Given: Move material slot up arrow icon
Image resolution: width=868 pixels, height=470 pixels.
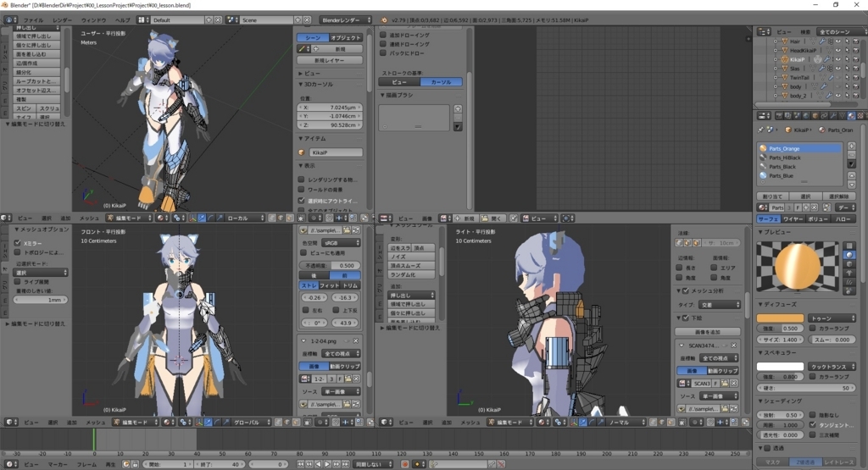Looking at the screenshot, I should 851,175.
